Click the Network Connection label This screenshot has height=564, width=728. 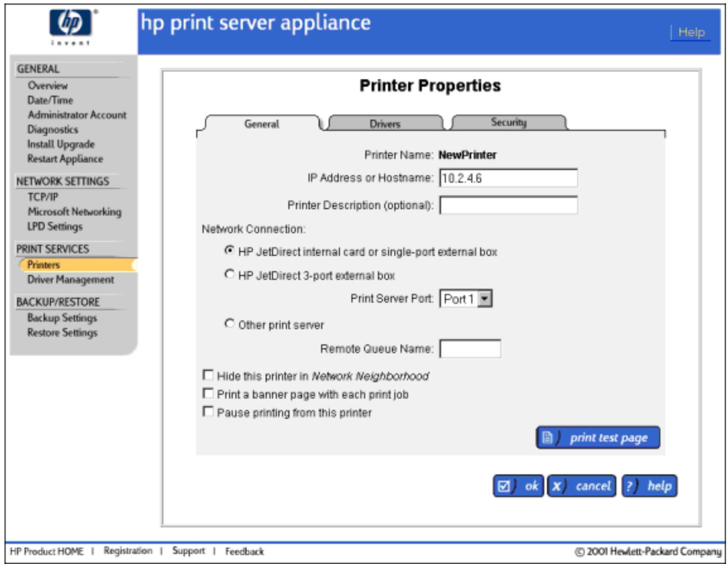(x=254, y=230)
